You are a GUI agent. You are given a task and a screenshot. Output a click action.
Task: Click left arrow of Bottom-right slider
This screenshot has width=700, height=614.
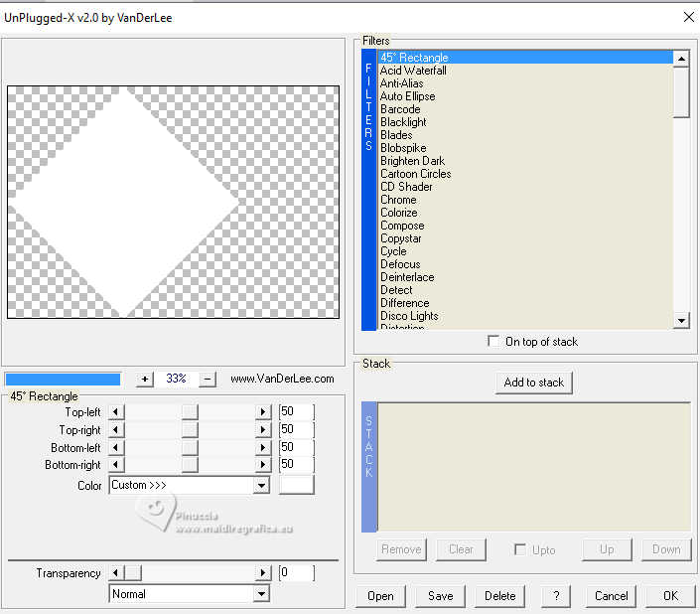tap(116, 465)
